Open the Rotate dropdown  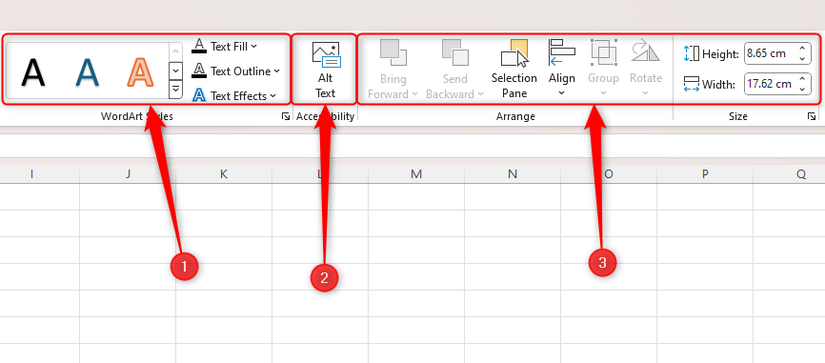(x=646, y=68)
